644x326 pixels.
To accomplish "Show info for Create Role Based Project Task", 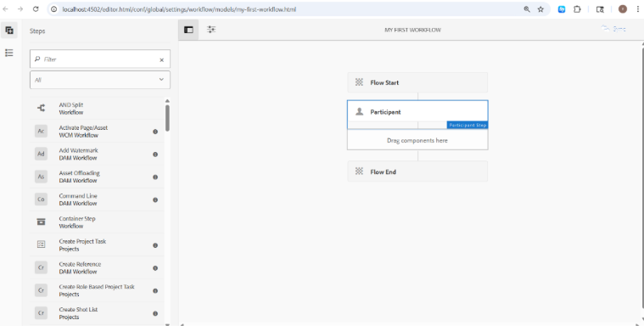I will point(155,290).
